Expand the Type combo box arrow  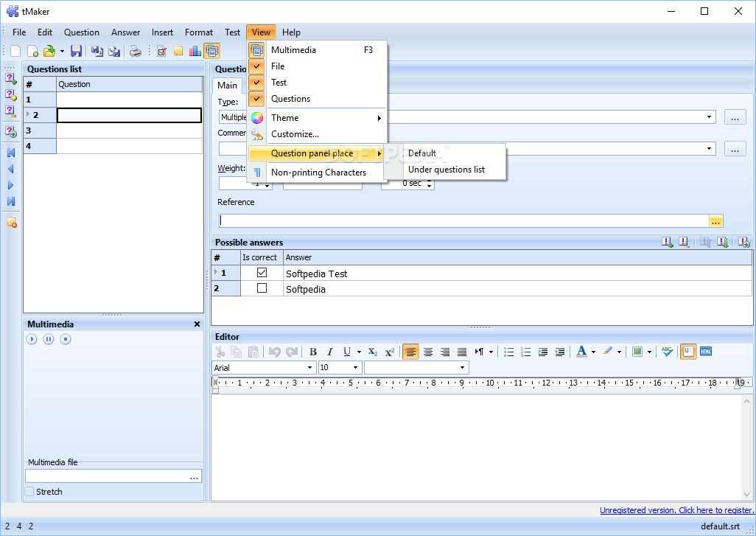[709, 116]
